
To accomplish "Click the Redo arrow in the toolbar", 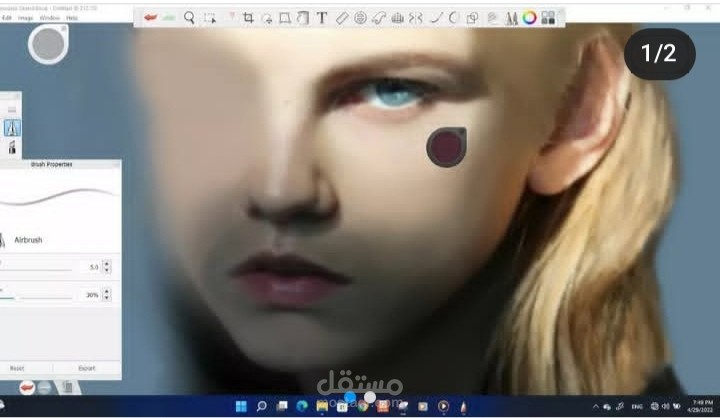I will 169,17.
